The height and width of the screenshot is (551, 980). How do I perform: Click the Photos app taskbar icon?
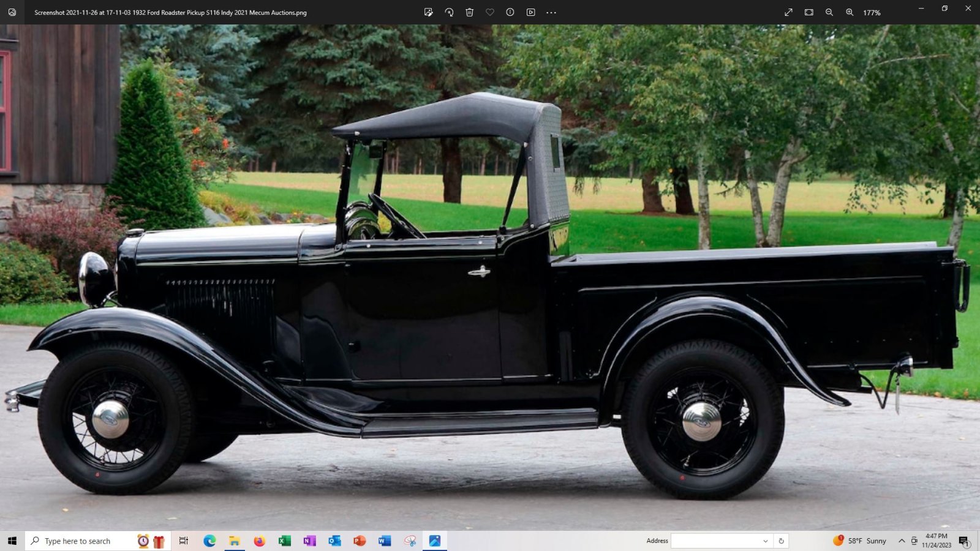tap(435, 541)
